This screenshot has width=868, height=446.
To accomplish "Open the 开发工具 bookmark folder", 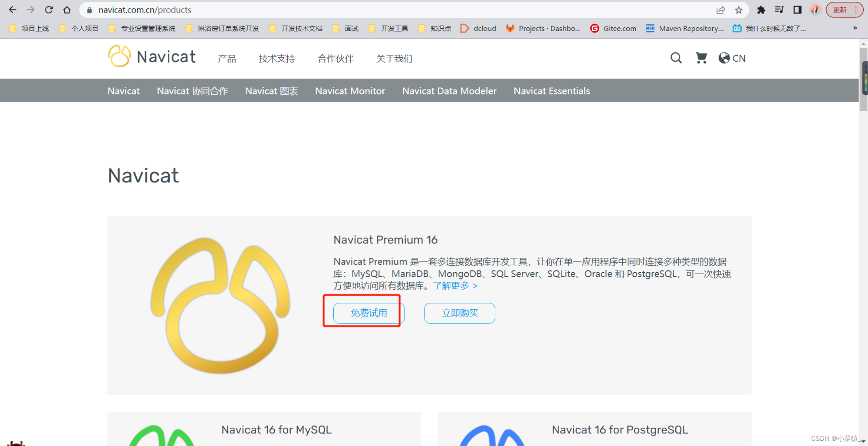I will pyautogui.click(x=388, y=28).
